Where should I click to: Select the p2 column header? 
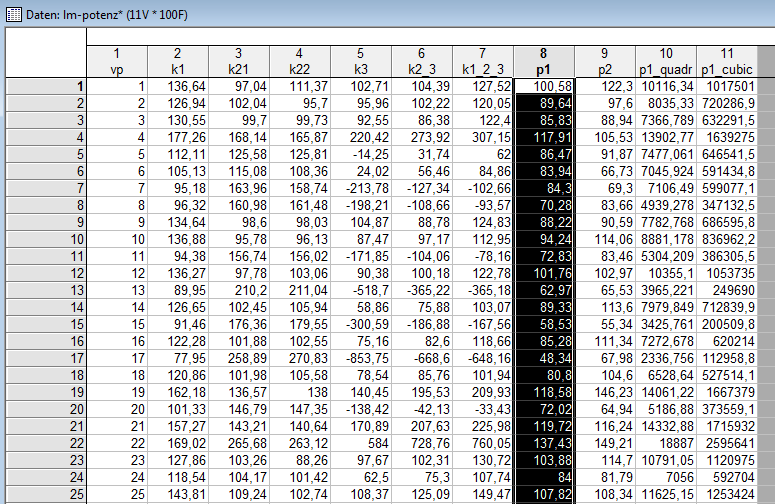coord(605,60)
